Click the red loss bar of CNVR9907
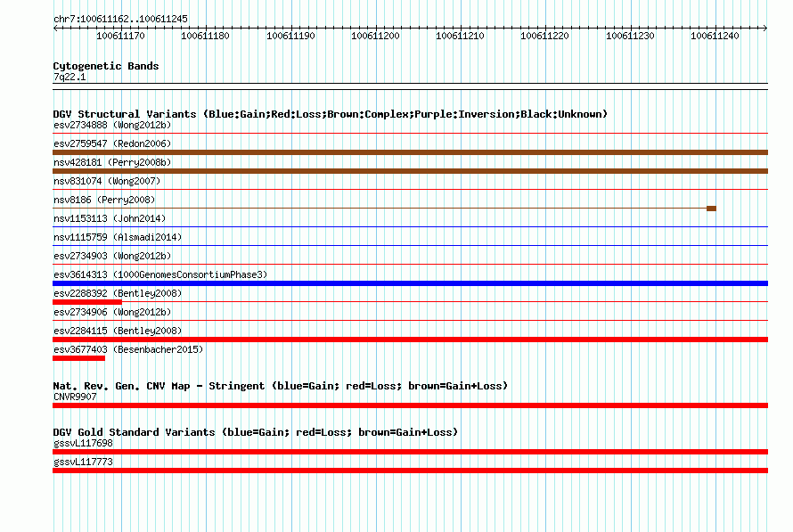Screen dimensions: 793x532 point(410,405)
